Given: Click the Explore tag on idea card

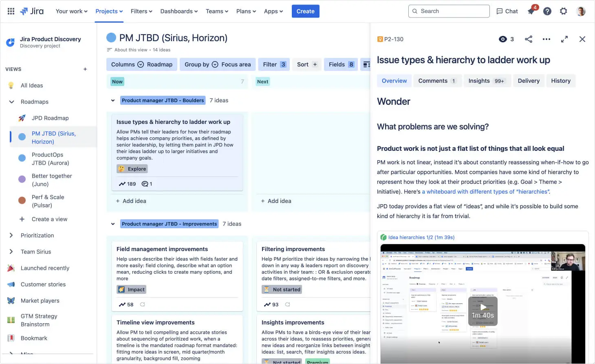Looking at the screenshot, I should tap(132, 169).
